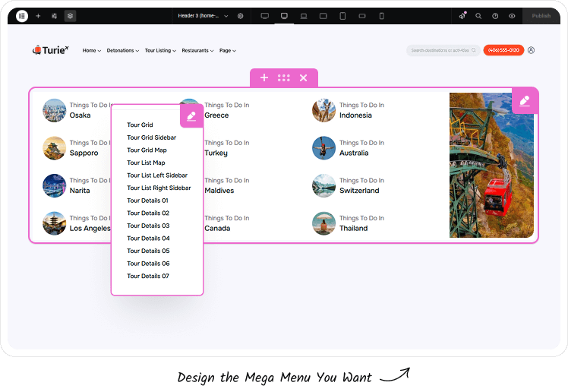This screenshot has height=392, width=568.
Task: Click the help question mark icon
Action: click(x=495, y=15)
